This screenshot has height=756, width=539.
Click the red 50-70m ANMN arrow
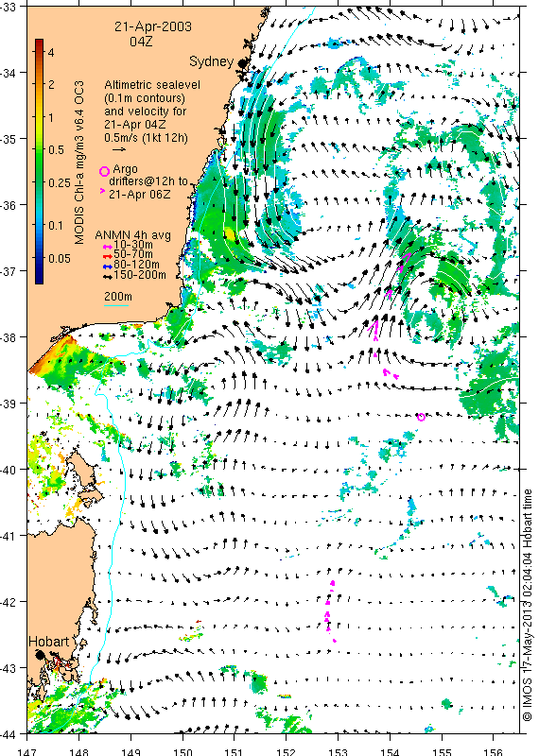coord(108,255)
